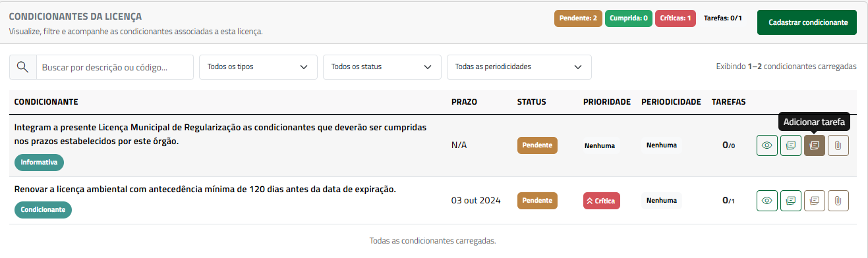Image resolution: width=868 pixels, height=258 pixels.
Task: Focus the Buscar por descrição ou código field
Action: (x=114, y=66)
